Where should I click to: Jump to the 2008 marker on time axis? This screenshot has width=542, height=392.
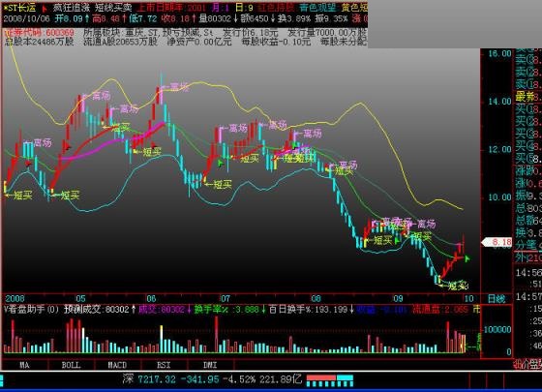pyautogui.click(x=15, y=299)
